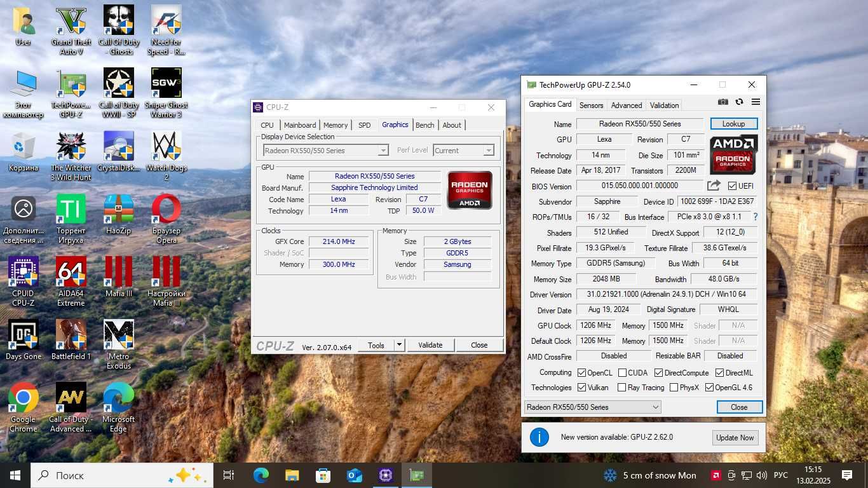This screenshot has width=868, height=488.
Task: Switch to GPU-Z Advanced tab
Action: (627, 105)
